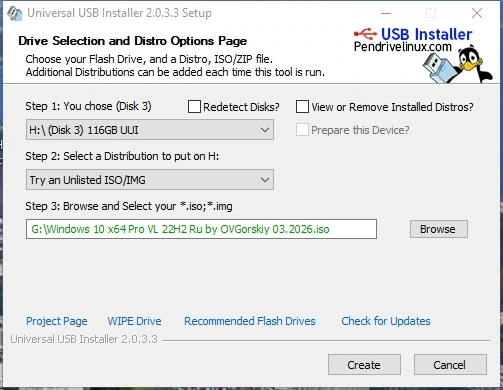The width and height of the screenshot is (503, 390).
Task: Click the Browse button
Action: click(439, 229)
